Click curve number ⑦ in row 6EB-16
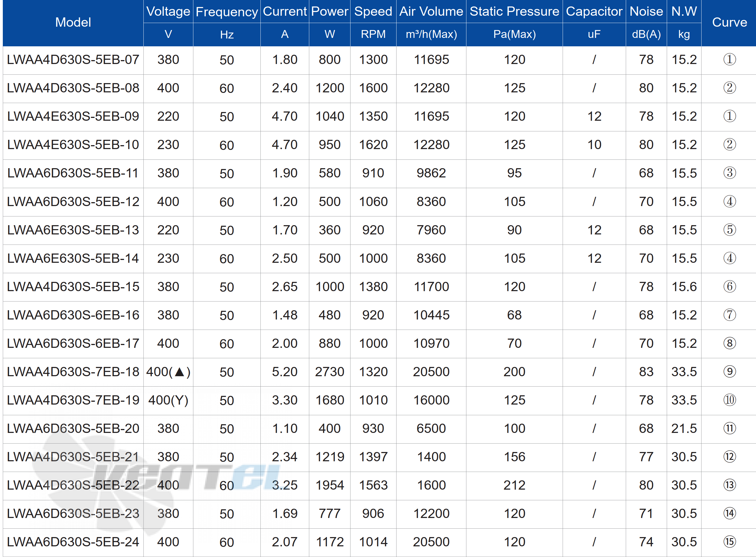756x557 pixels. tap(730, 315)
